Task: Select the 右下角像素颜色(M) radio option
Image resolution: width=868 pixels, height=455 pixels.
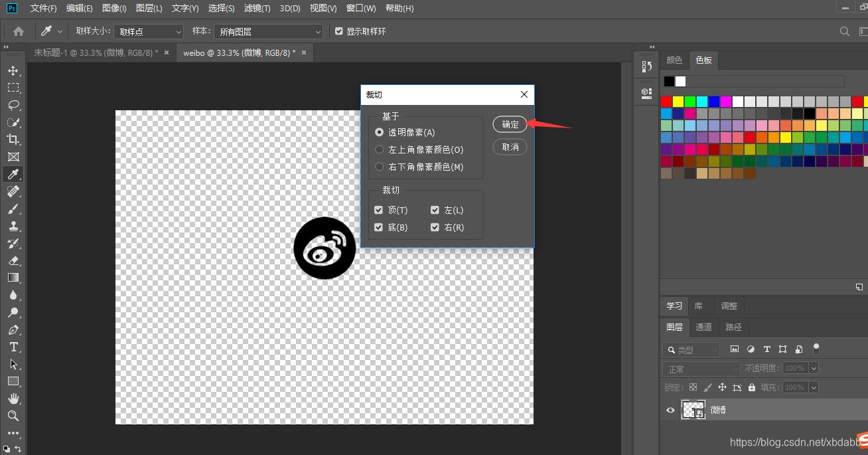Action: [x=379, y=167]
